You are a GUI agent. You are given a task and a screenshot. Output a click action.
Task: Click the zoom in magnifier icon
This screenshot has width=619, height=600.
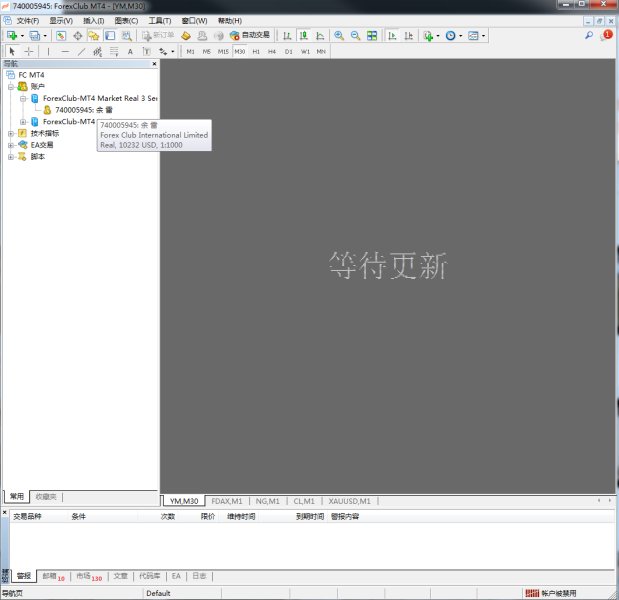[x=339, y=36]
